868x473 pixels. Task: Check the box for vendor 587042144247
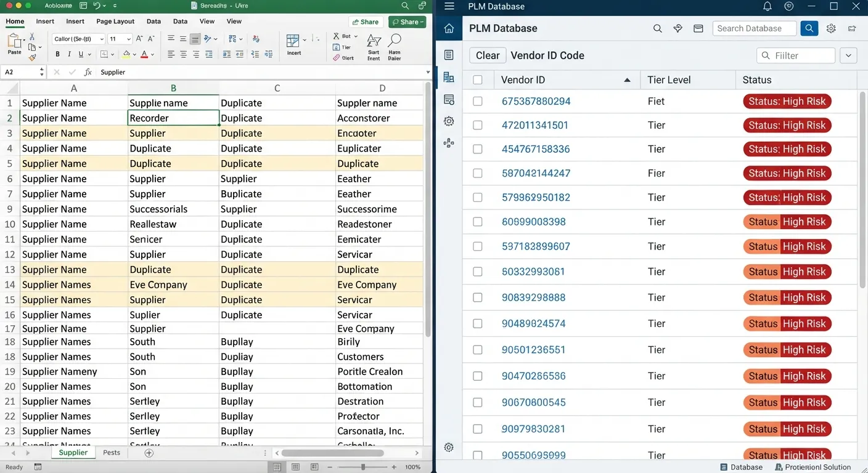(478, 173)
